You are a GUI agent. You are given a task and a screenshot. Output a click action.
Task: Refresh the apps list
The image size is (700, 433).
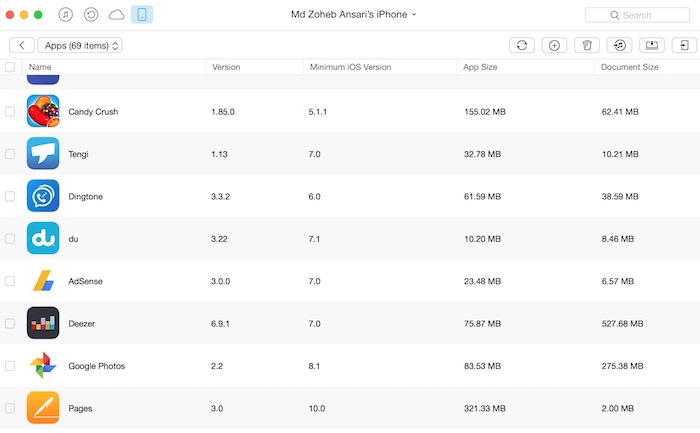(521, 45)
